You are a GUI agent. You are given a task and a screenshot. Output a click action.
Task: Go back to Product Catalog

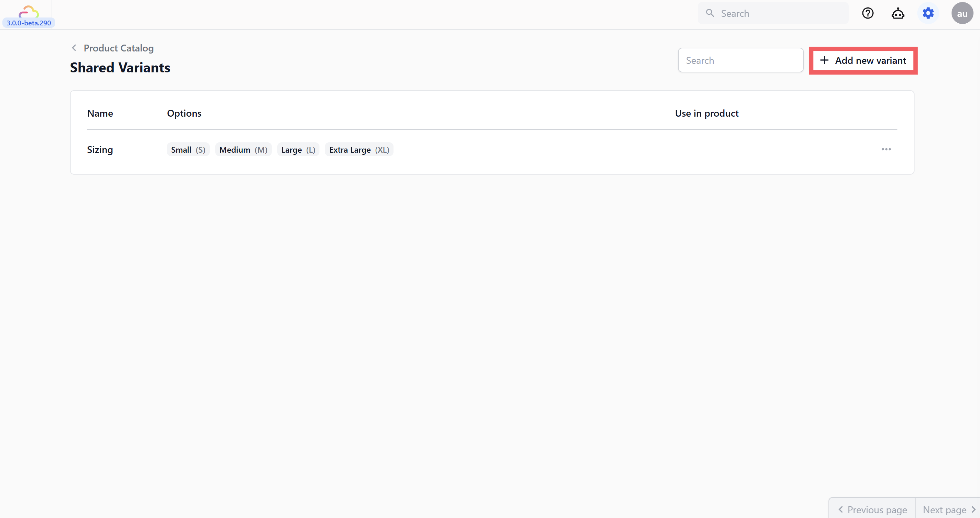(x=118, y=48)
